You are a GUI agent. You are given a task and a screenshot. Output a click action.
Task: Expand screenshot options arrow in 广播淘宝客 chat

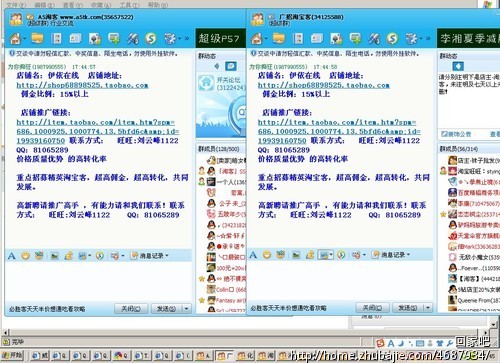pyautogui.click(x=331, y=255)
